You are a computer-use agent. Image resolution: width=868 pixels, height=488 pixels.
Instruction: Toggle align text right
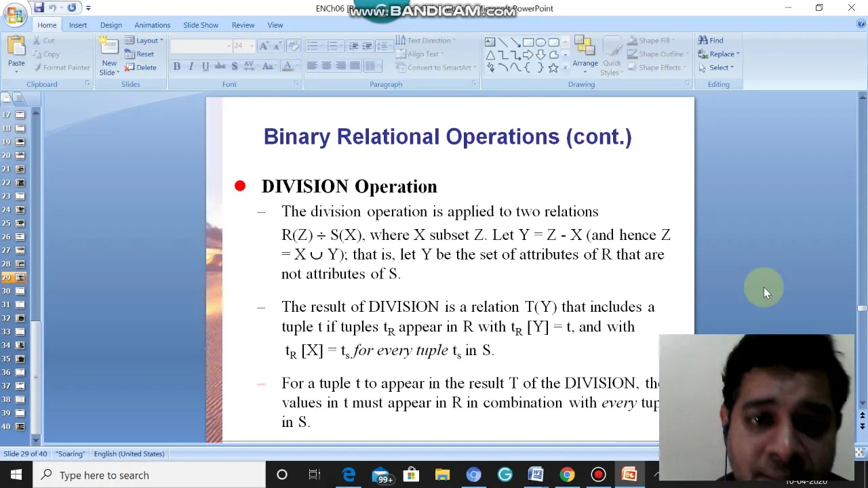click(x=340, y=66)
